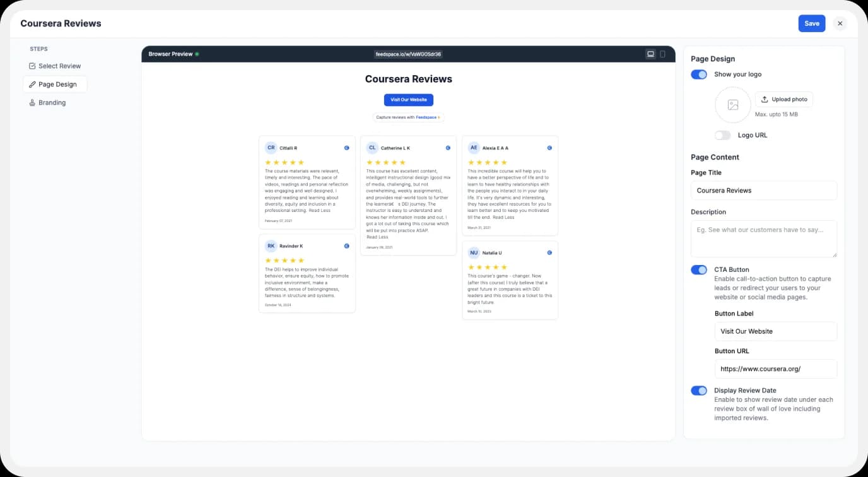Screen dimensions: 868x477
Task: Disable the Show your logo toggle
Action: [x=698, y=74]
